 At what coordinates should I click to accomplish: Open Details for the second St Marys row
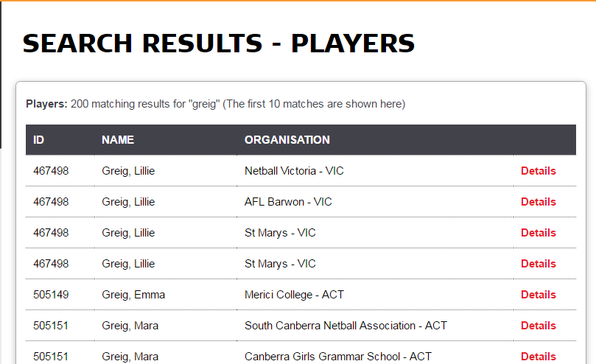(x=539, y=264)
